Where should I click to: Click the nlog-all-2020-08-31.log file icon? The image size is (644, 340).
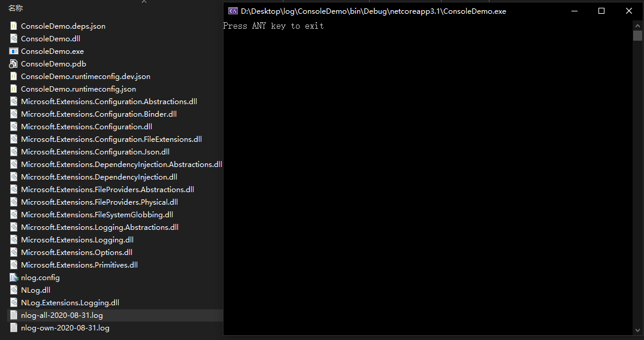pyautogui.click(x=14, y=315)
